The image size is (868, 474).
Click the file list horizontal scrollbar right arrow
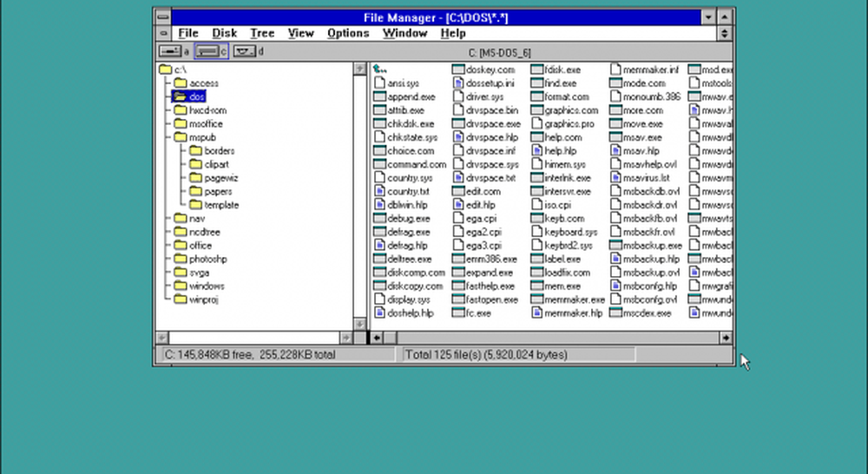(x=727, y=337)
